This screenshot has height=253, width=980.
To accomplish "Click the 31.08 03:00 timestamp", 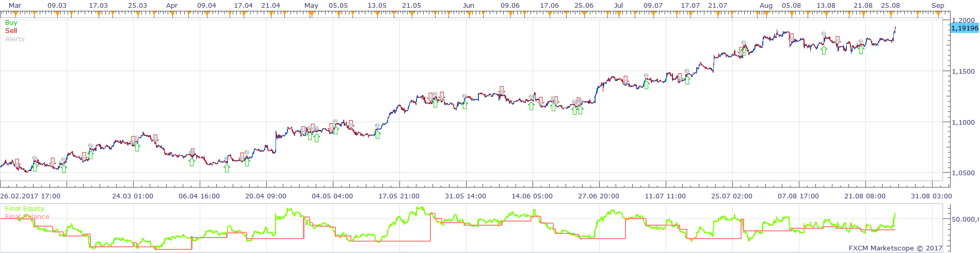I will click(x=931, y=196).
